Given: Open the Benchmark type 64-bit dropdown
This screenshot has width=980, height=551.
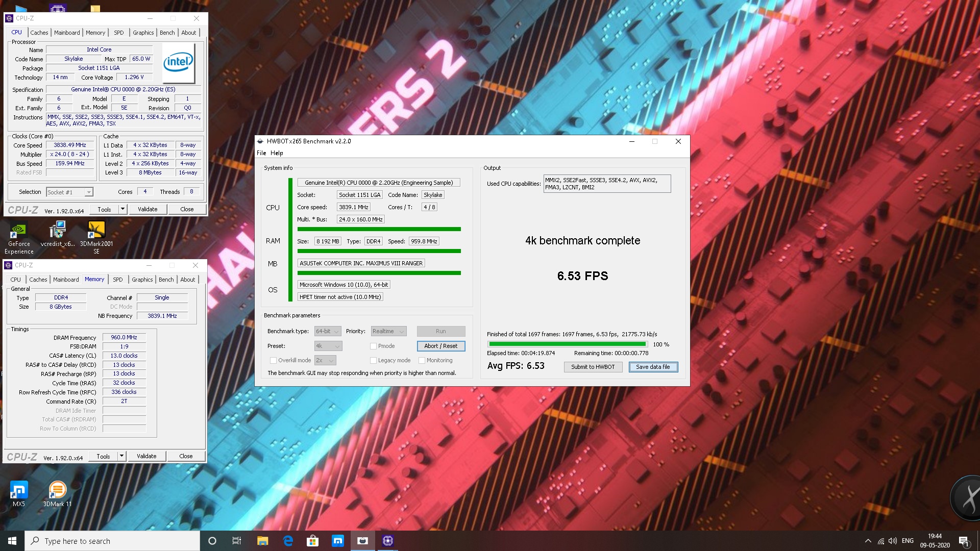Looking at the screenshot, I should click(328, 332).
